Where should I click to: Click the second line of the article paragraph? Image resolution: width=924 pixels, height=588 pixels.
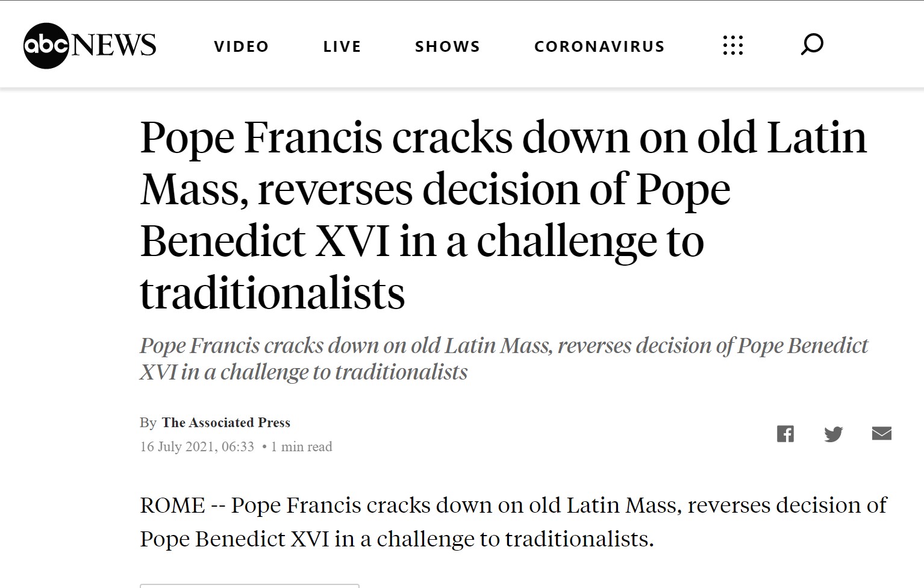tap(396, 539)
